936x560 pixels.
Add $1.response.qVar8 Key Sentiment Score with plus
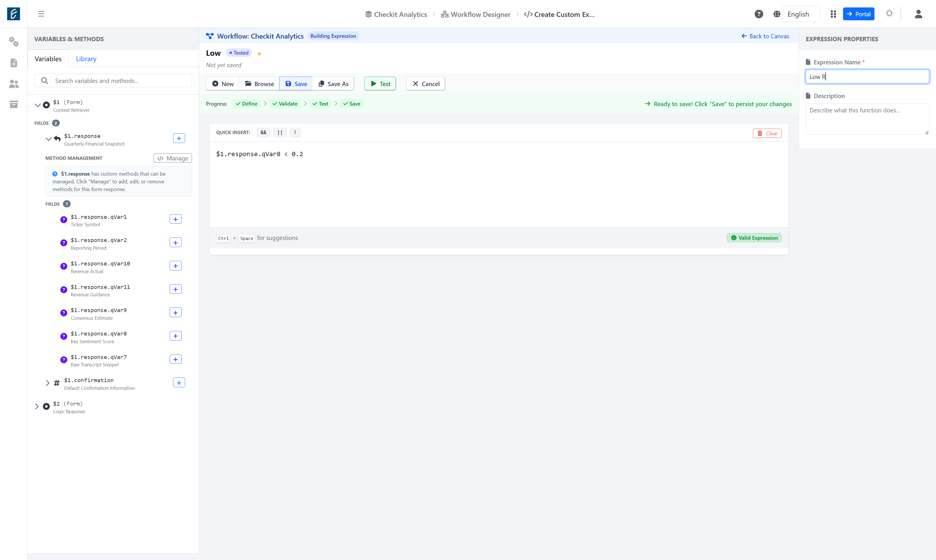coord(176,336)
